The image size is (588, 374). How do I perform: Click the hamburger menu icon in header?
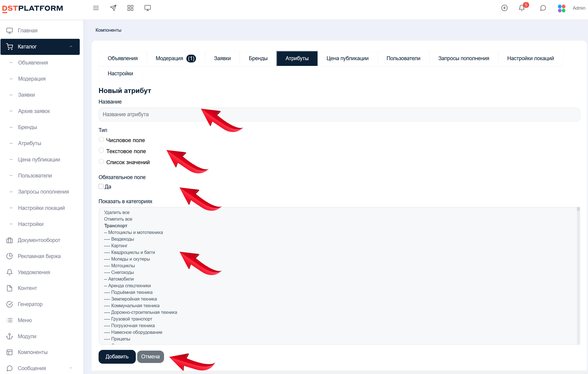pyautogui.click(x=96, y=8)
